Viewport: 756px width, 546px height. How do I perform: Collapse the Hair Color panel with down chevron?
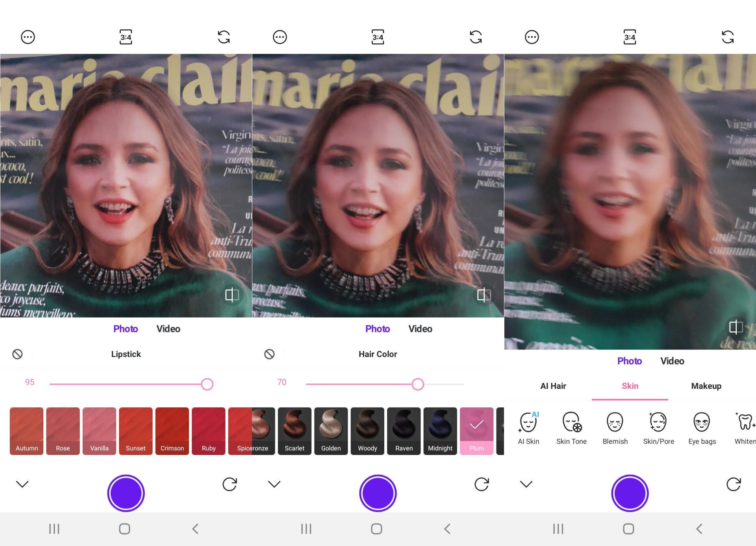(x=274, y=484)
